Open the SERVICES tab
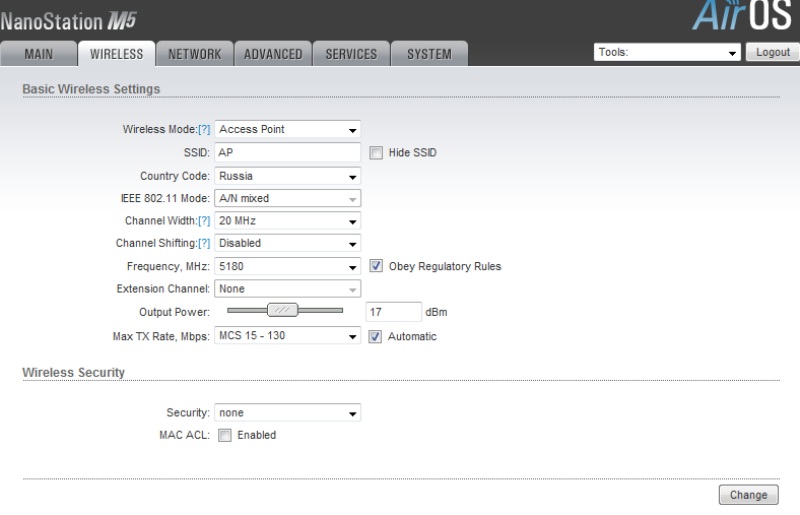 pyautogui.click(x=351, y=54)
